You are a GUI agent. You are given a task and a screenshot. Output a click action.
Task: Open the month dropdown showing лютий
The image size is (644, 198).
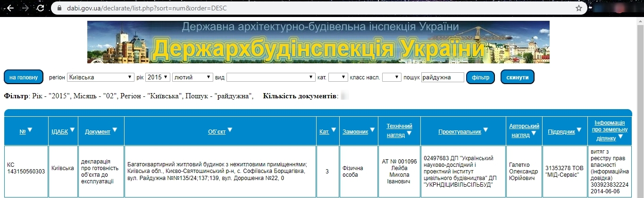tap(192, 77)
